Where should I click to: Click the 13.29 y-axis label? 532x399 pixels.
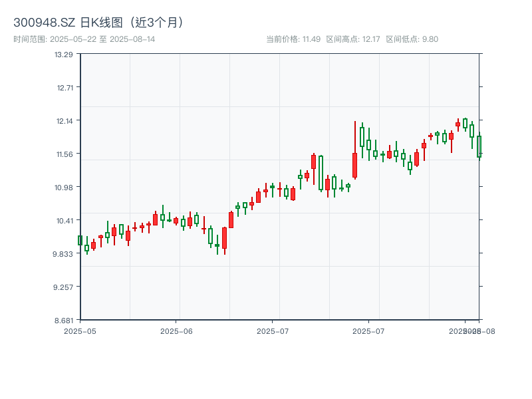click(x=63, y=54)
